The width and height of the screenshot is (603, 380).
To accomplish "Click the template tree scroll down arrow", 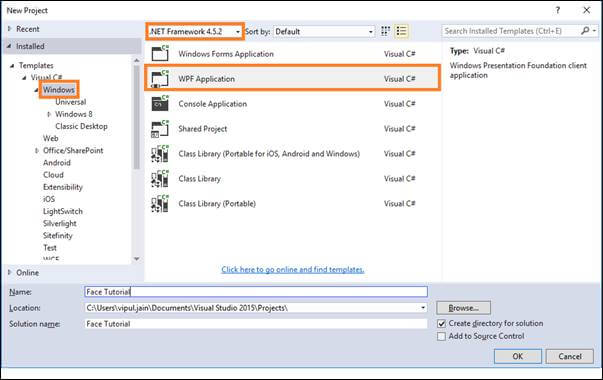I will [137, 259].
